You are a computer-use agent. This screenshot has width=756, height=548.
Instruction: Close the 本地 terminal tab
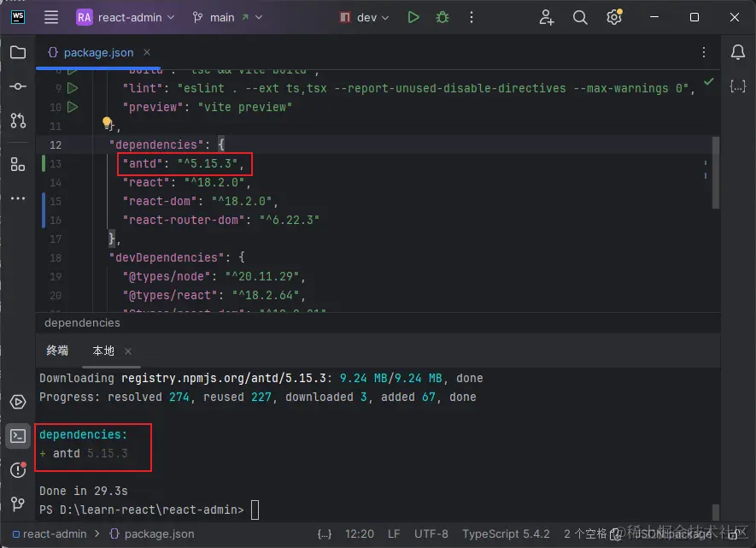(x=128, y=351)
